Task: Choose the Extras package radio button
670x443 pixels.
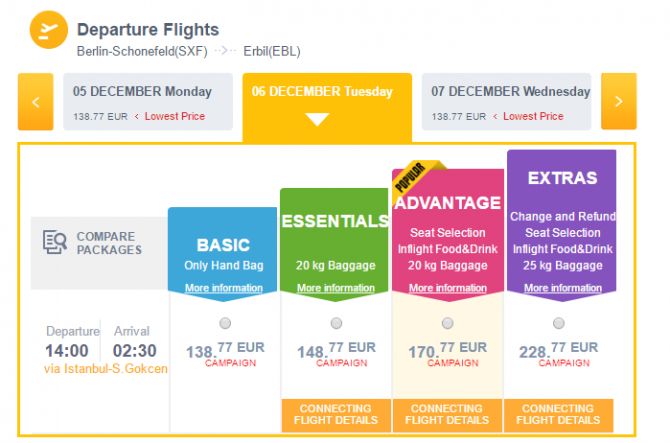Action: (558, 323)
